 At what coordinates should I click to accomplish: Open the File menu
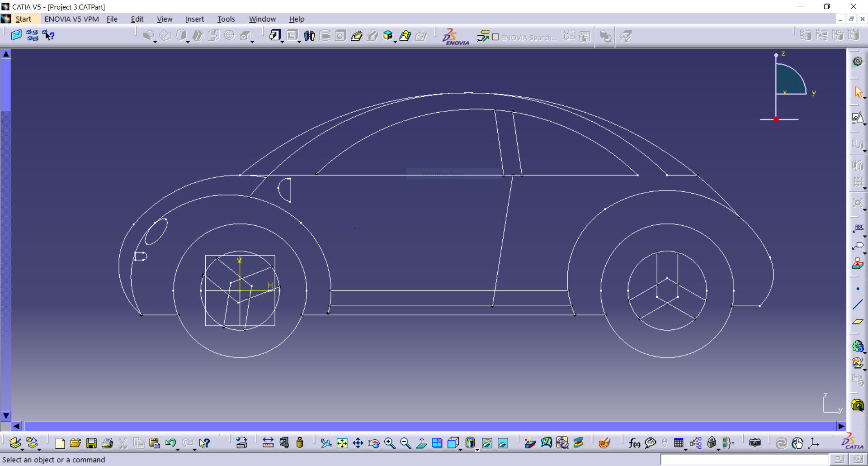click(112, 19)
